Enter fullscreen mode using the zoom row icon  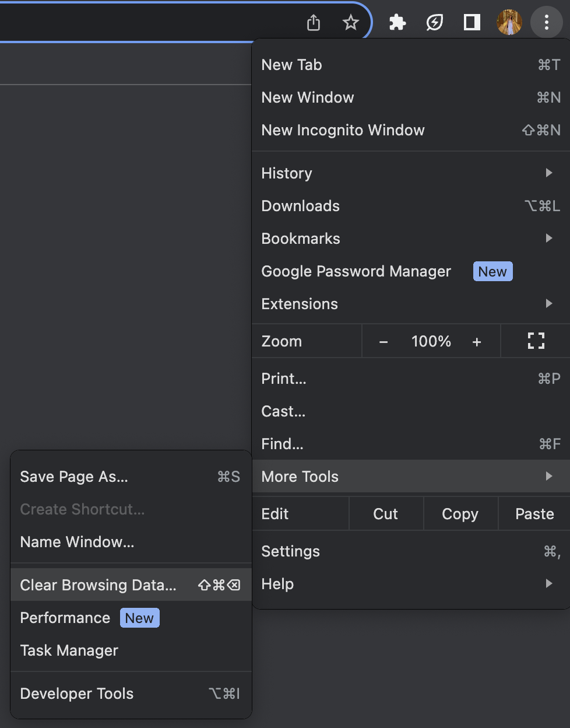click(x=536, y=341)
